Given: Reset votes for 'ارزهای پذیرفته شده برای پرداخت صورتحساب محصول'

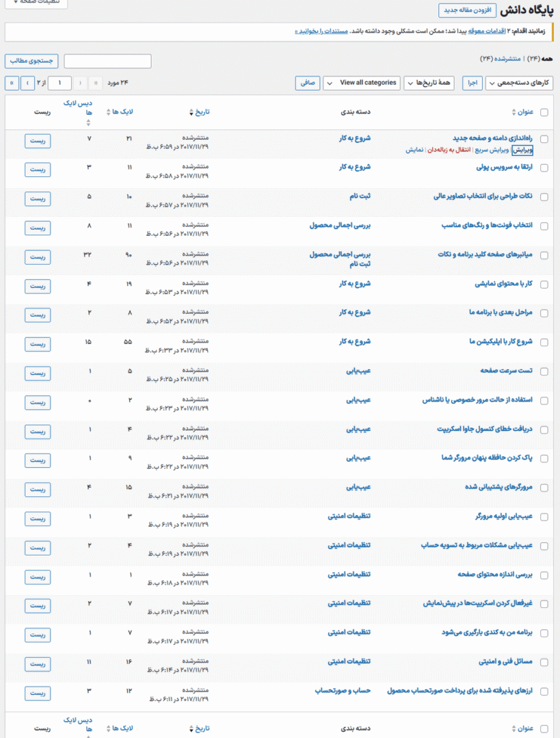Looking at the screenshot, I should pyautogui.click(x=38, y=694).
